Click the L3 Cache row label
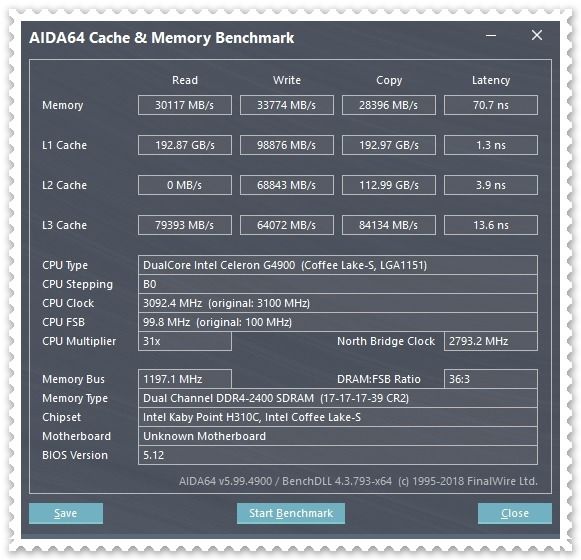581x560 pixels. coord(64,225)
